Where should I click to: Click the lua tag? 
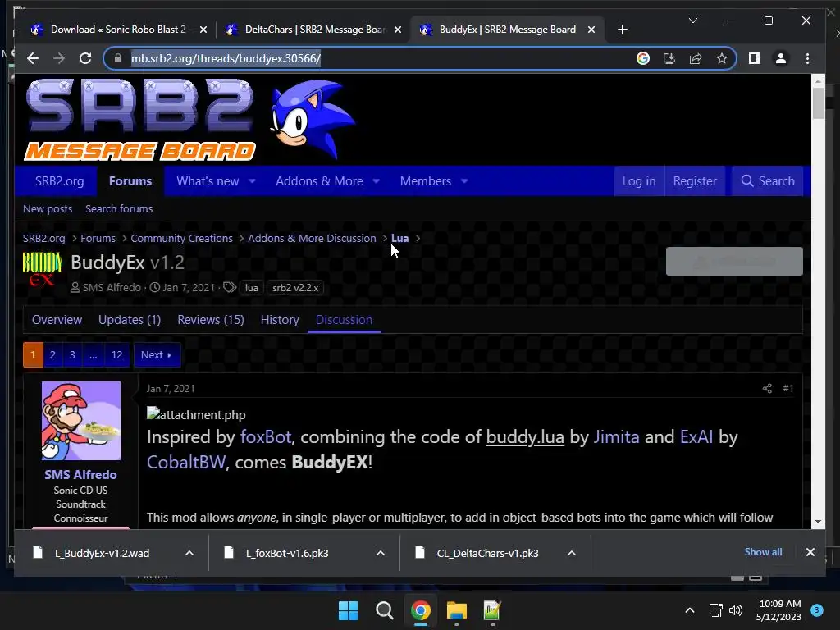point(251,288)
